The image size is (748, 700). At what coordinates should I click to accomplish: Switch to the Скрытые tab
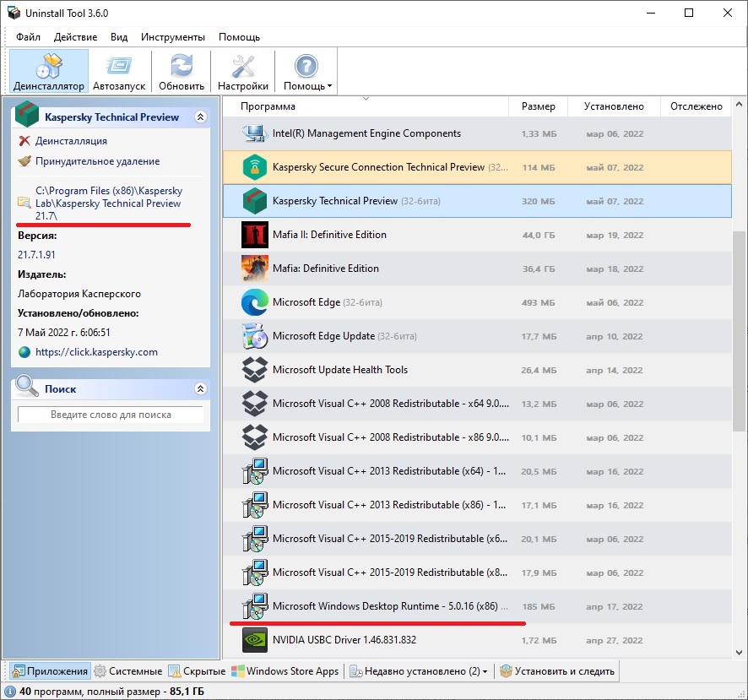pos(197,671)
